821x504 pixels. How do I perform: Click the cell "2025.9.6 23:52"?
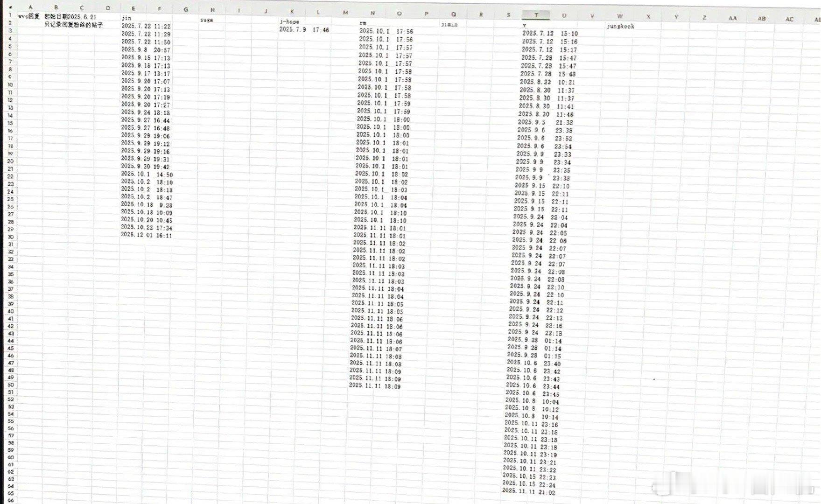click(545, 138)
